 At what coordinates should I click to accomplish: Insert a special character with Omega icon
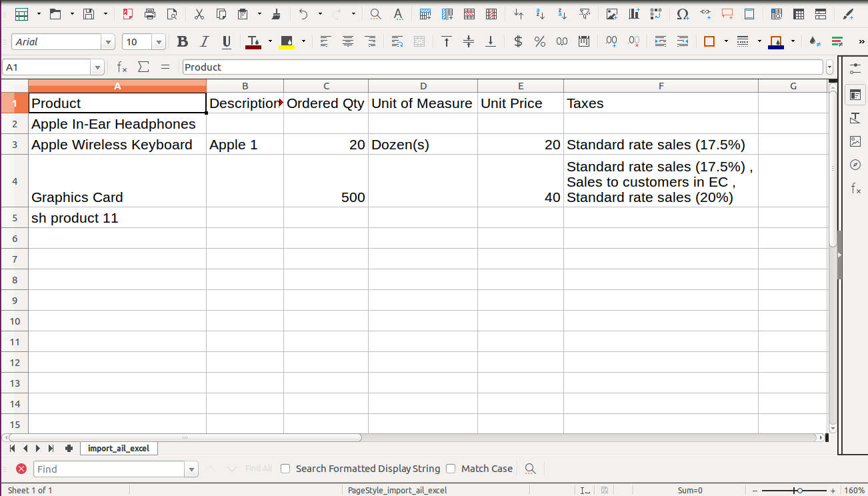coord(683,14)
